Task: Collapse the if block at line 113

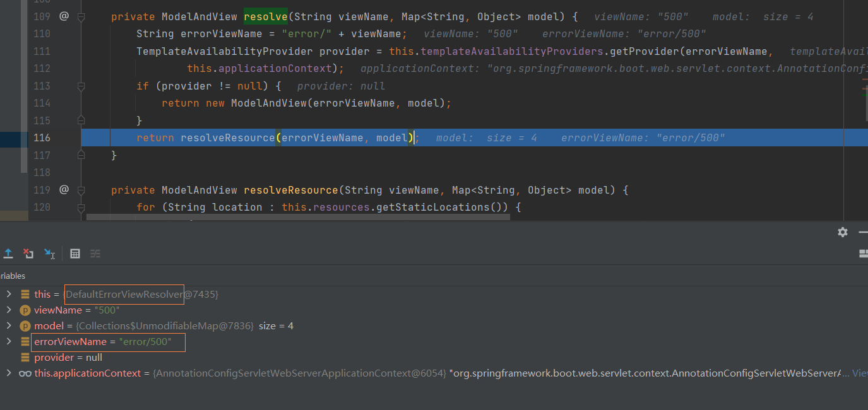Action: pos(81,86)
